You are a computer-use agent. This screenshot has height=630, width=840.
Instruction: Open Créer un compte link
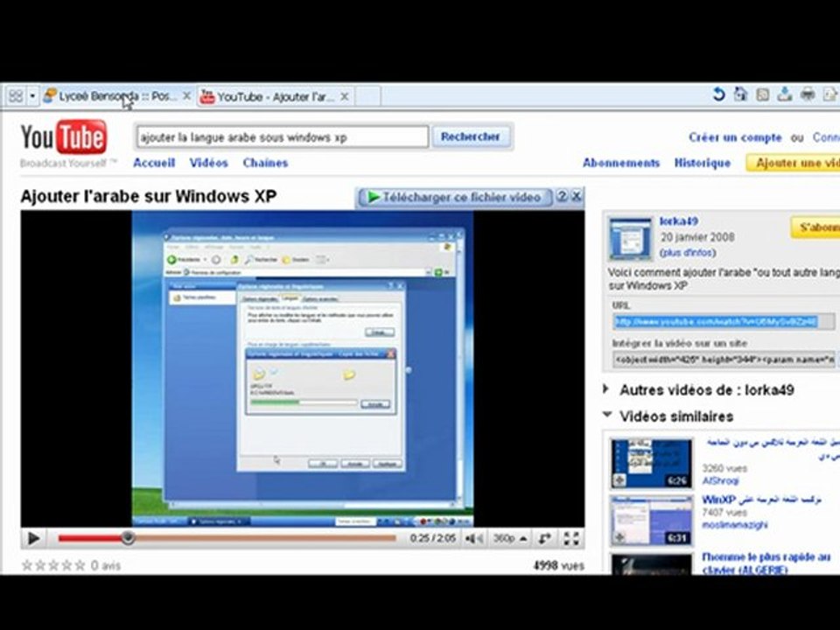(x=735, y=137)
